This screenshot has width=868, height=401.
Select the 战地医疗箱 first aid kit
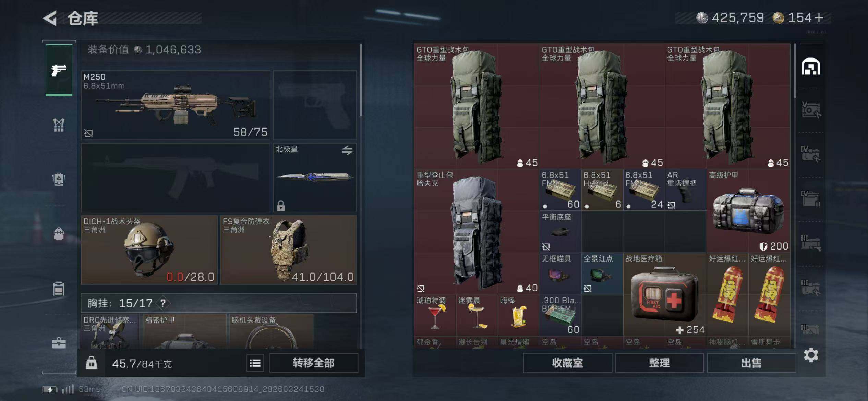(x=664, y=294)
